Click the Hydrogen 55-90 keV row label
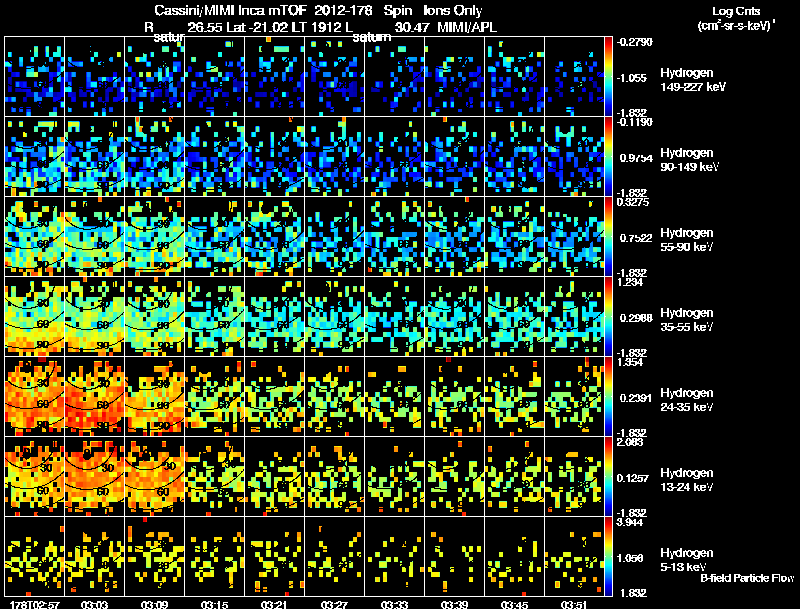Viewport: 800px width, 609px height. pos(686,240)
